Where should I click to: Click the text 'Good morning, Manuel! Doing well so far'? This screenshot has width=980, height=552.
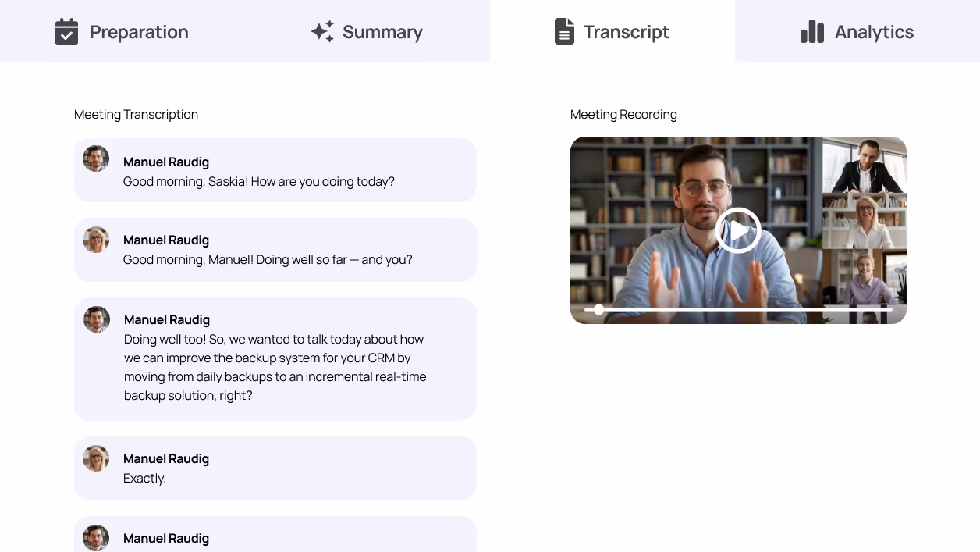(236, 259)
